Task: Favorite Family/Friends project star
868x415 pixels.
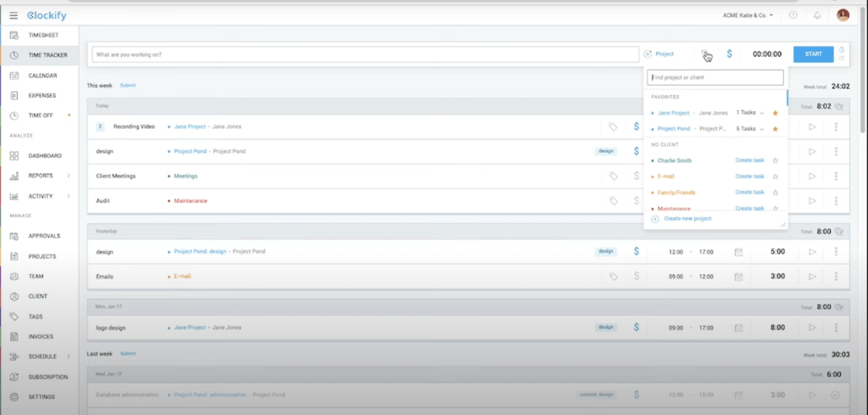Action: point(776,193)
